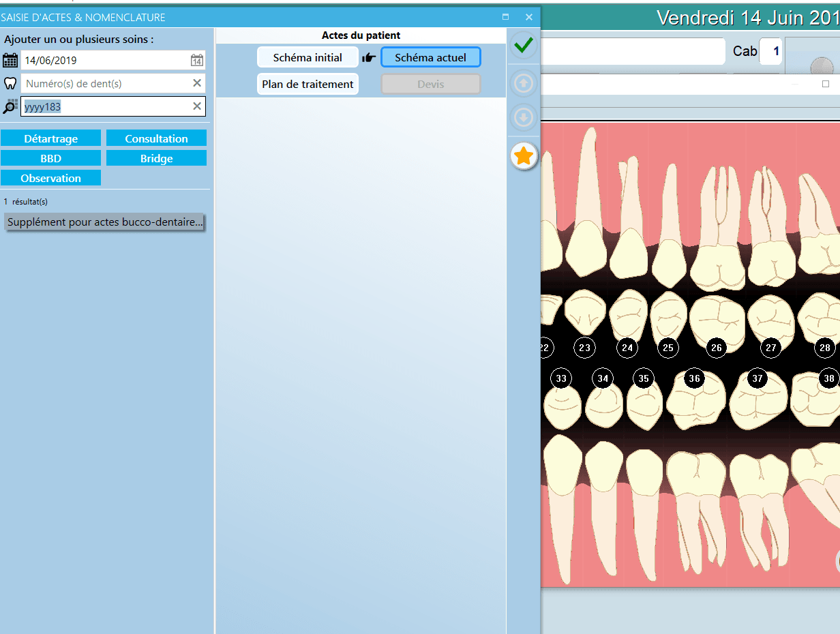Image resolution: width=840 pixels, height=634 pixels.
Task: Click the Observation button
Action: (51, 178)
